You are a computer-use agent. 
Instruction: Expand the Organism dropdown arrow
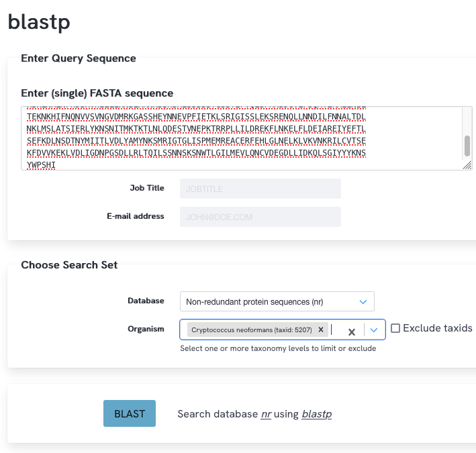[x=374, y=330]
